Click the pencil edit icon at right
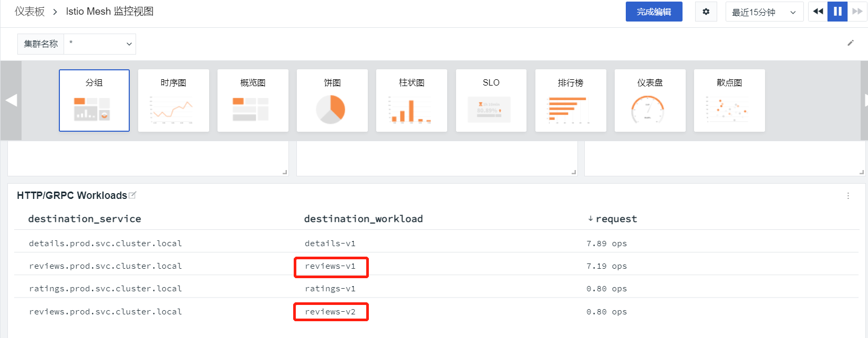 [851, 43]
